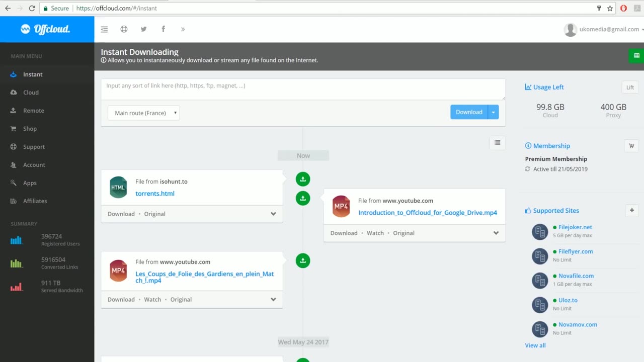Click the Uloz.to site icon

(x=540, y=305)
